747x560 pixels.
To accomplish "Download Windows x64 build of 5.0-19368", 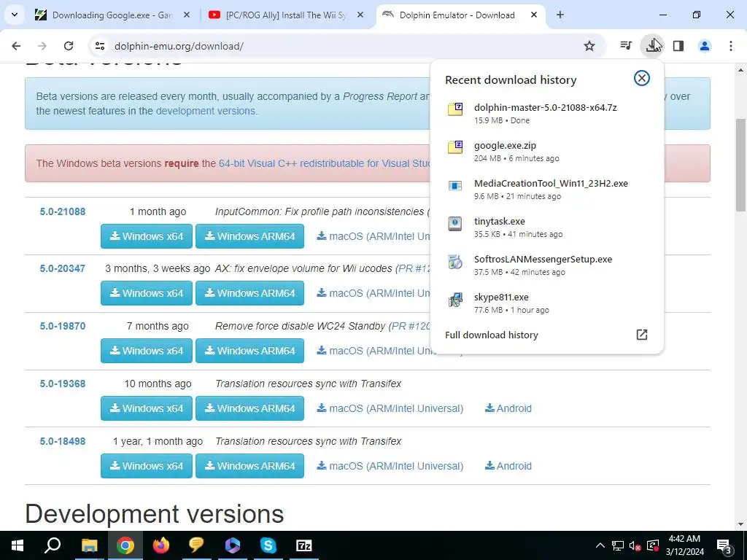I will (146, 408).
